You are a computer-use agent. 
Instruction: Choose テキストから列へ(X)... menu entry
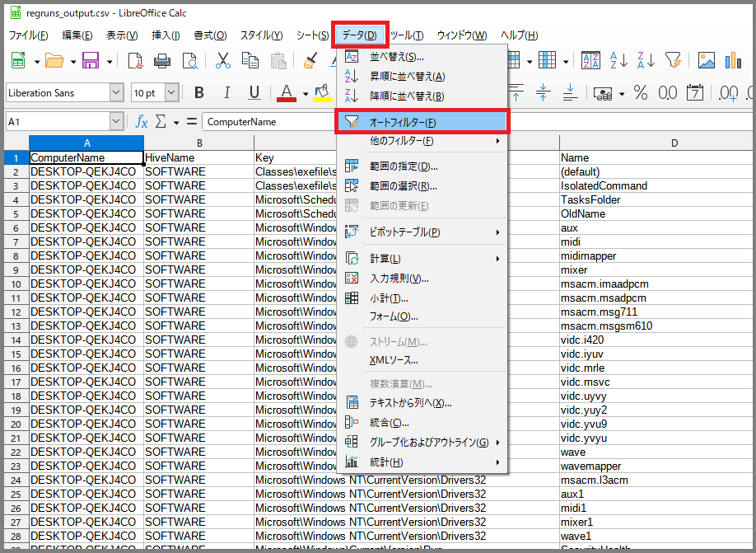pos(422,402)
